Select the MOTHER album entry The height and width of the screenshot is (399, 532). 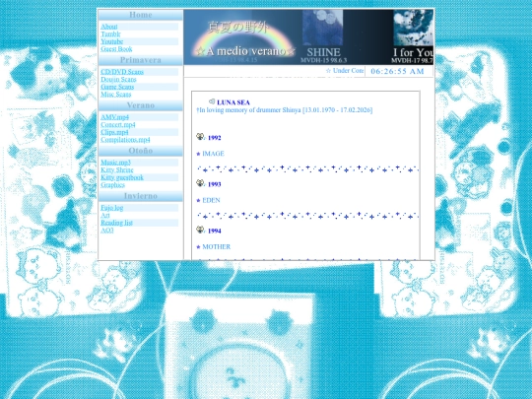[216, 246]
